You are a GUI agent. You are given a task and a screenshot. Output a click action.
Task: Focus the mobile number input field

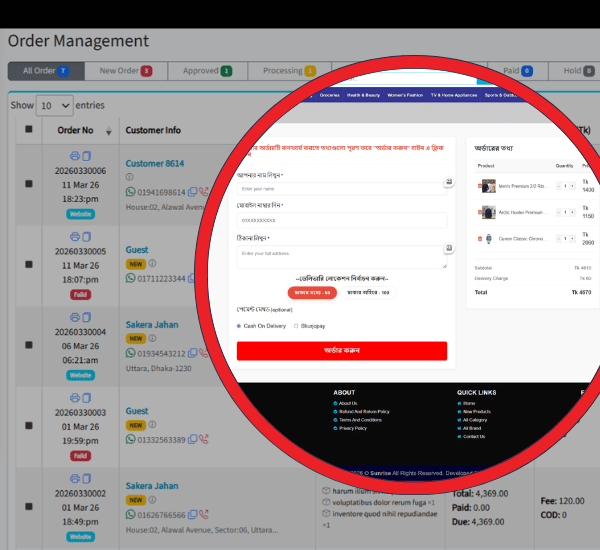342,220
